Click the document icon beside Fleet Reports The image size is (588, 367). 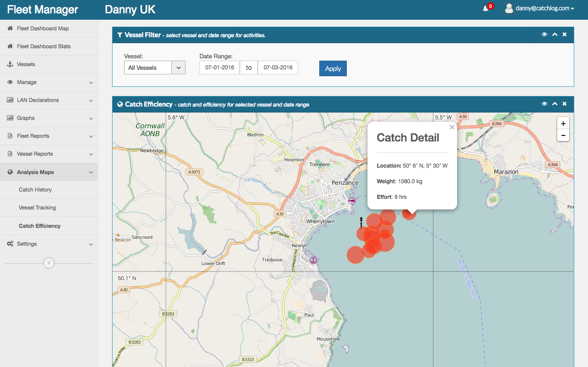10,136
